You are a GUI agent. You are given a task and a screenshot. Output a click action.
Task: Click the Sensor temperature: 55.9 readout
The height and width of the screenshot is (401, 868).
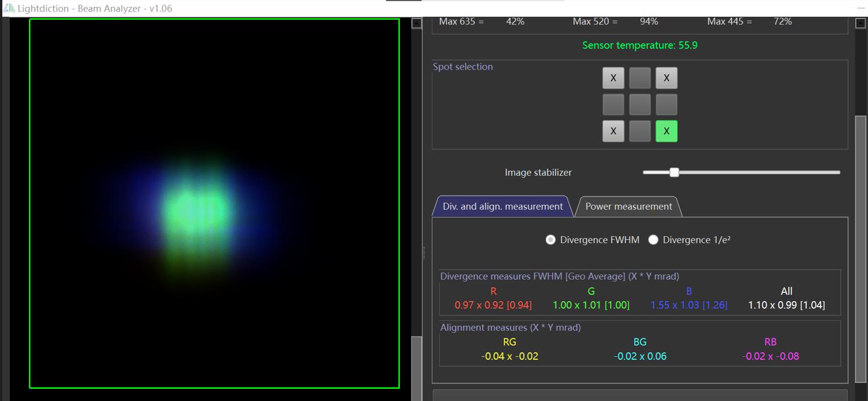point(640,45)
